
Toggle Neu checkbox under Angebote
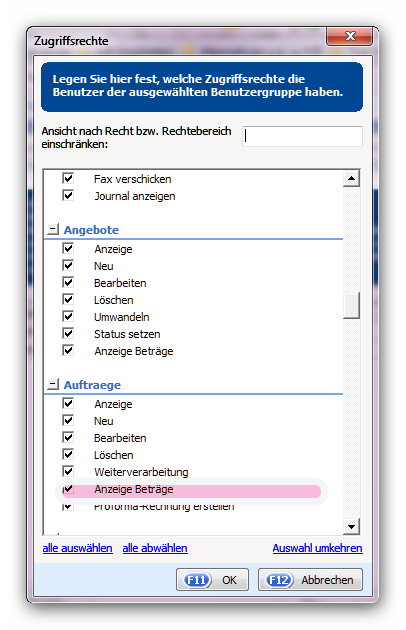coord(68,265)
